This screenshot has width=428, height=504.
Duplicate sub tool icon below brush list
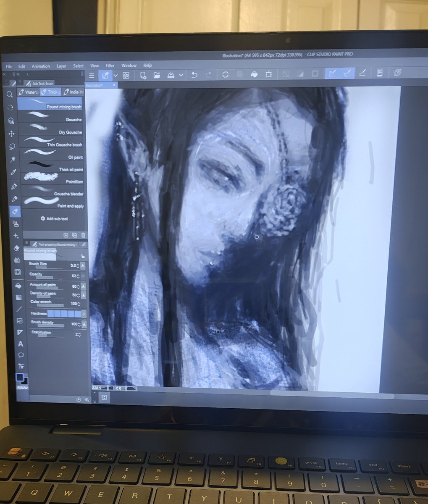(74, 235)
